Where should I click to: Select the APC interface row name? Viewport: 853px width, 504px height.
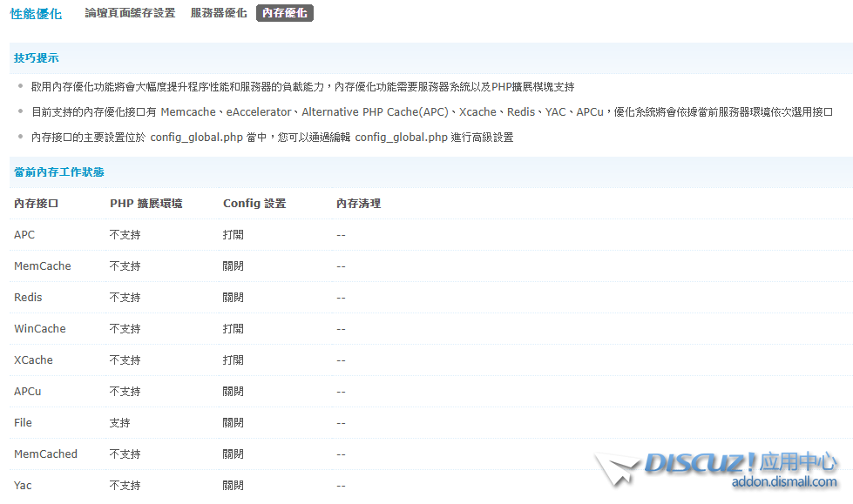(x=24, y=235)
